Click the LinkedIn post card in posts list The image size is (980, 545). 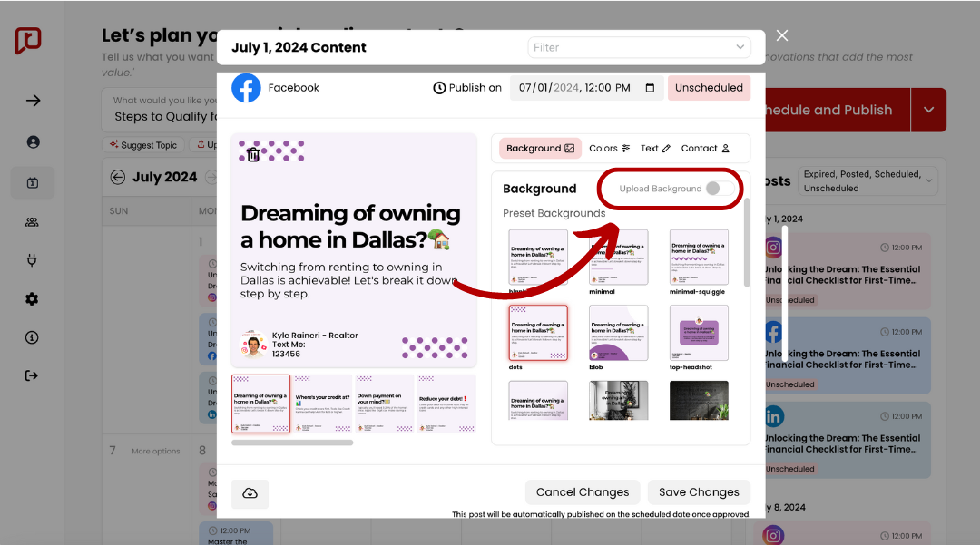(x=848, y=440)
